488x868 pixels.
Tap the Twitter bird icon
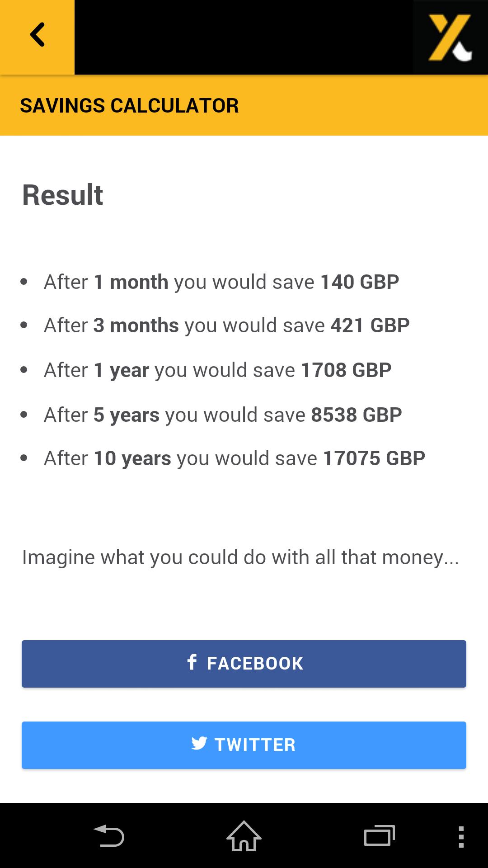click(199, 744)
